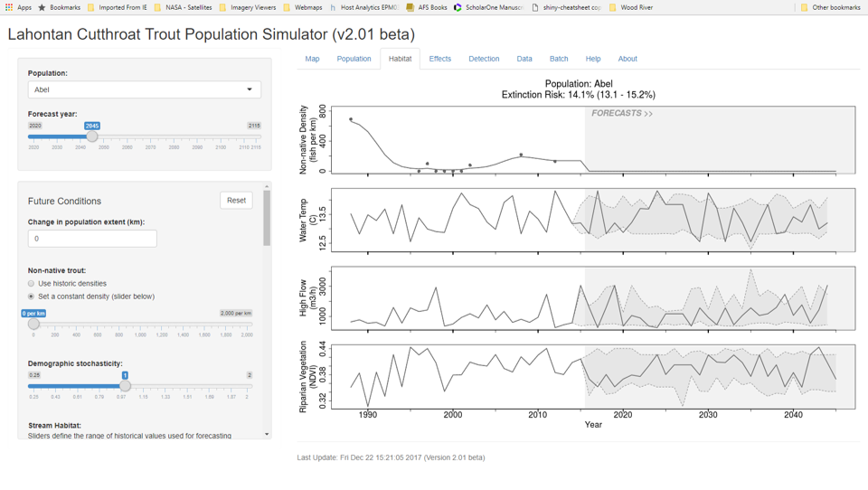Viewport: 868px width, 490px height.
Task: Open the Webmaps bookmark folder
Action: point(303,7)
